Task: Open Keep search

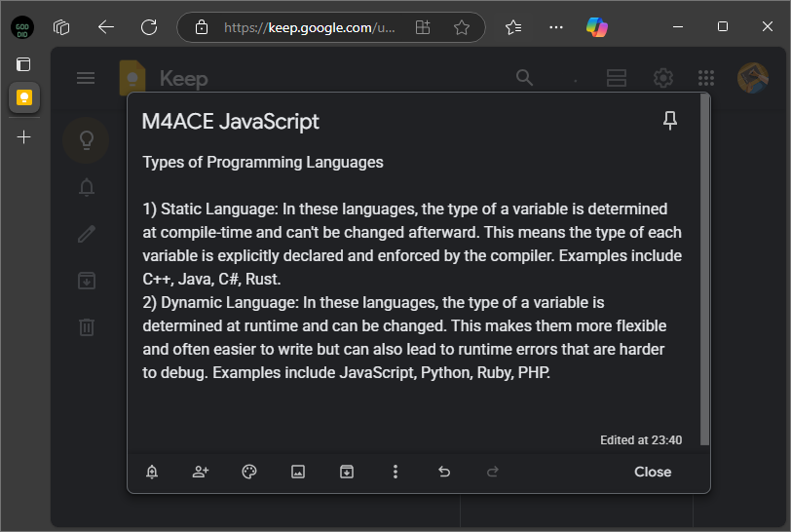Action: pos(525,78)
